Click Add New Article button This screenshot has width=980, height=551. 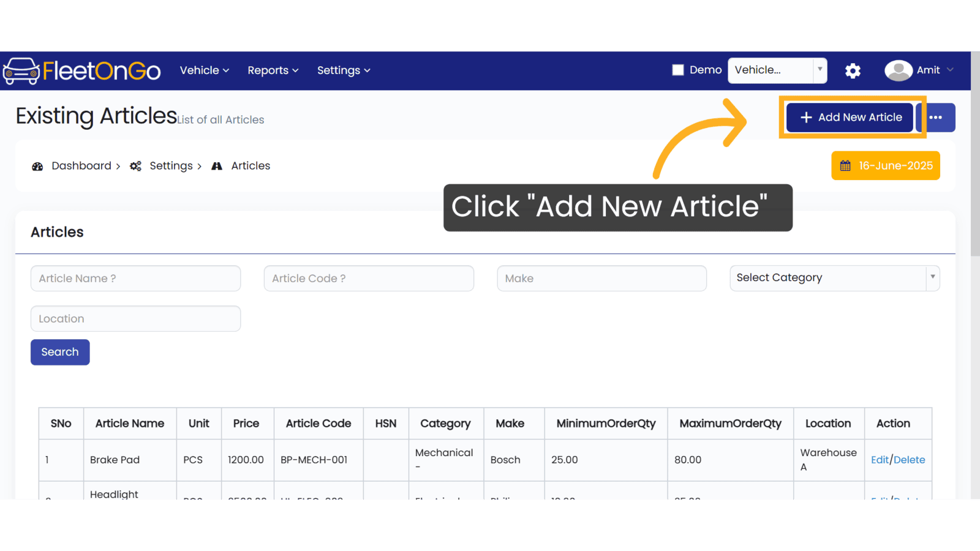[x=850, y=118]
